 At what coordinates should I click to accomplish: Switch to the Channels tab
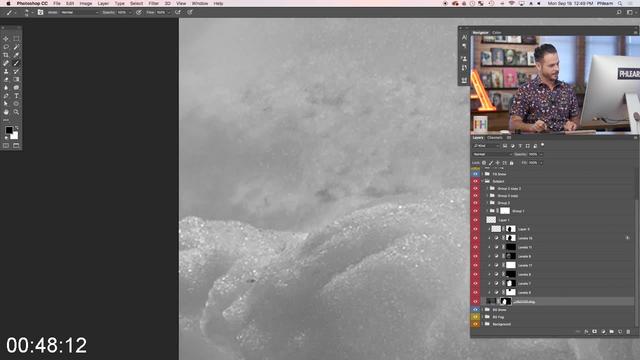coord(495,138)
